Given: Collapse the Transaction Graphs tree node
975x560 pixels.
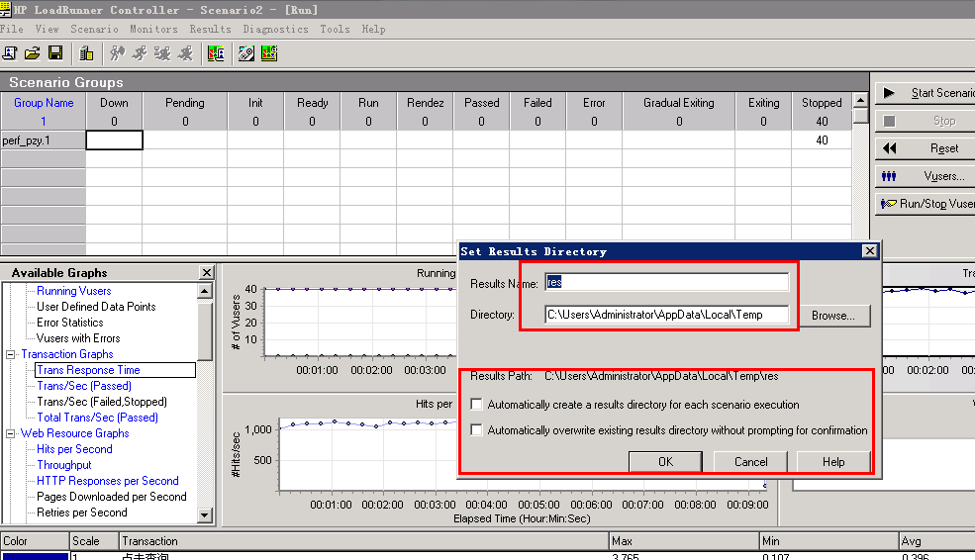Looking at the screenshot, I should tap(11, 354).
